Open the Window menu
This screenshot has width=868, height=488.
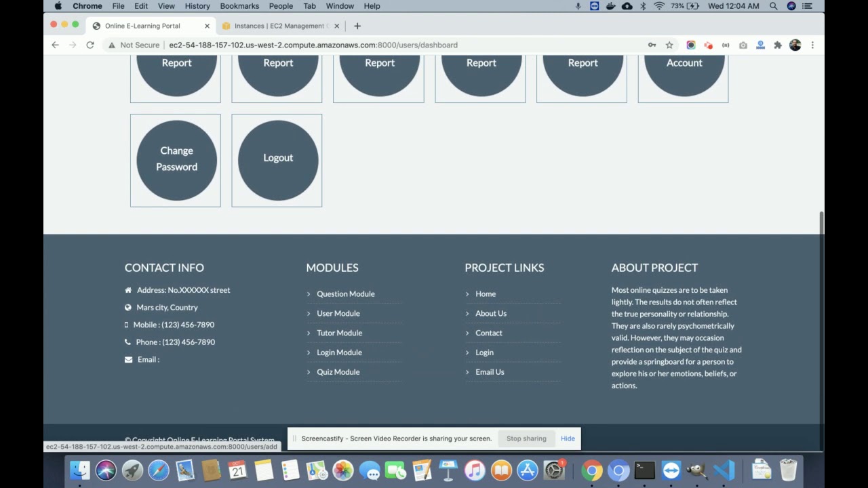(x=340, y=6)
